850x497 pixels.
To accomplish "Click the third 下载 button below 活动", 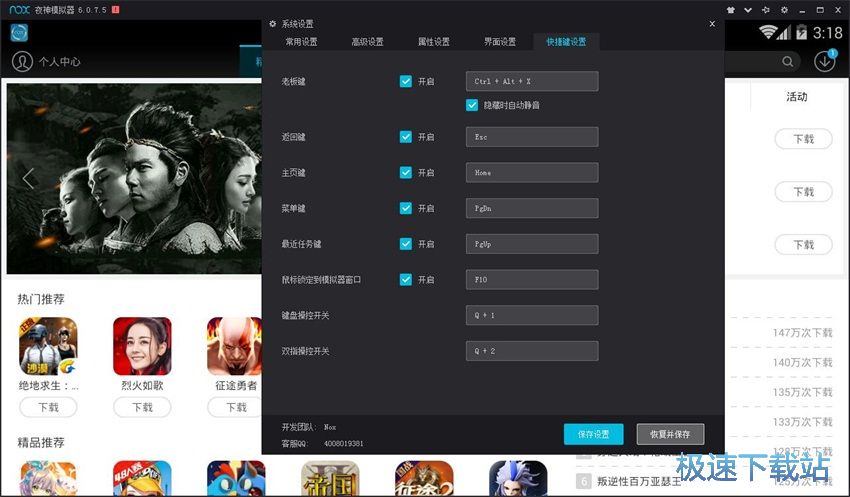I will [x=803, y=244].
